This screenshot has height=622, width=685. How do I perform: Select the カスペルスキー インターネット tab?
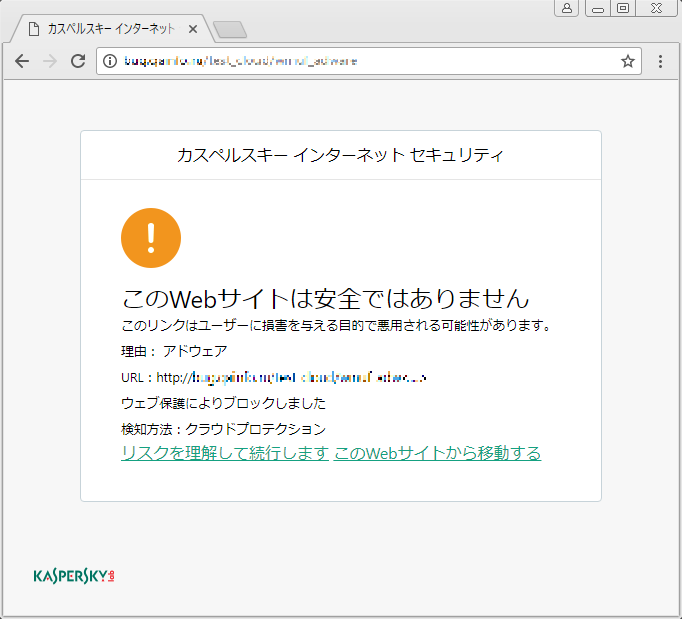[x=114, y=29]
